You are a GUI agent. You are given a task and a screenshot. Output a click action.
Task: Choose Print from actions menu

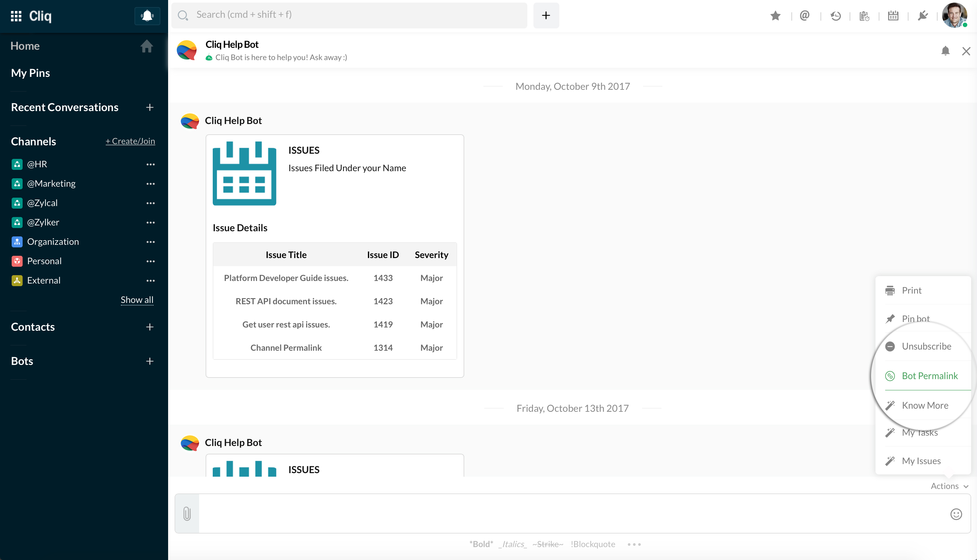tap(911, 290)
